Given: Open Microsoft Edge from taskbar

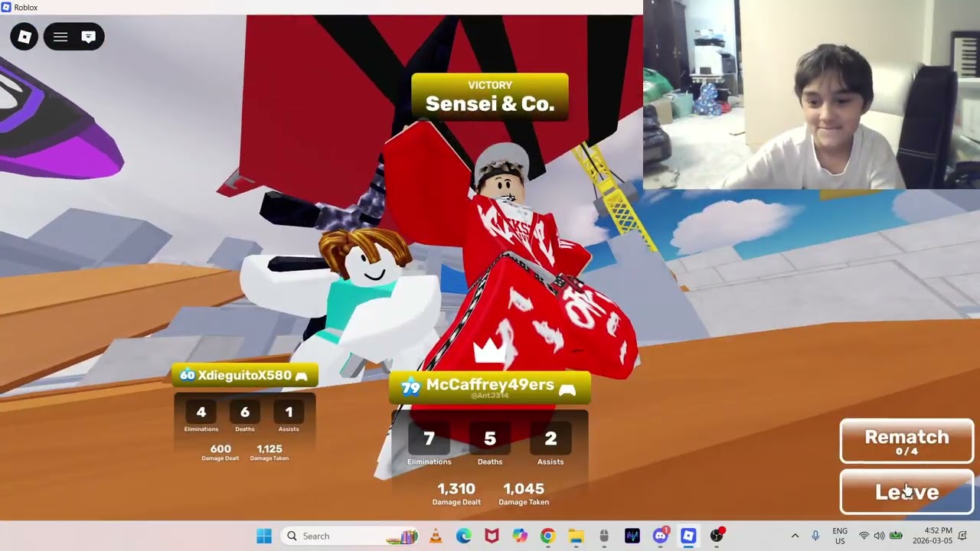Looking at the screenshot, I should pyautogui.click(x=464, y=536).
